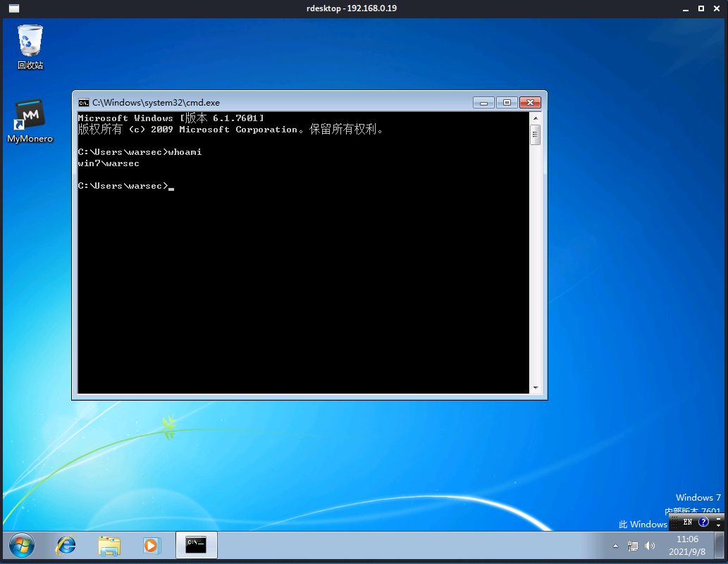
Task: Open language bar help icon
Action: 703,522
